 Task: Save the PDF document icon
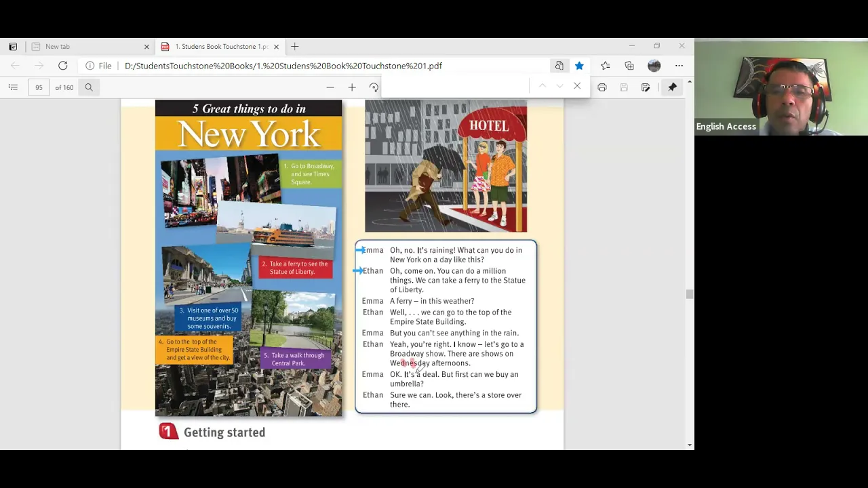(624, 87)
